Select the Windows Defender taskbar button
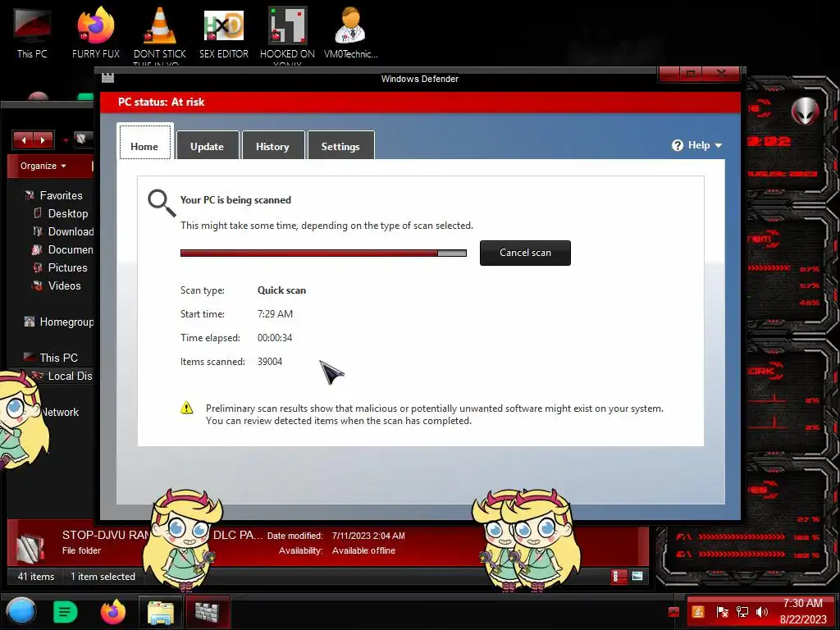Image resolution: width=840 pixels, height=630 pixels. point(208,612)
